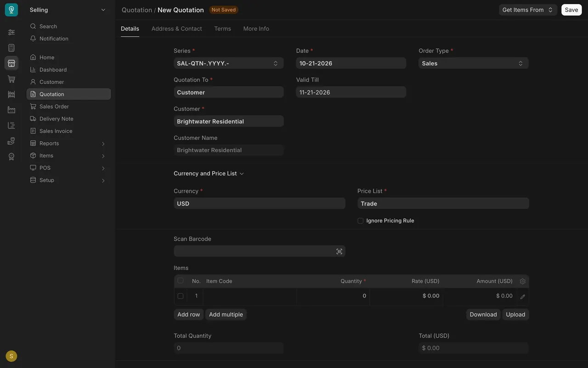Open the Stock warehouse shelves module icon
The height and width of the screenshot is (368, 588).
[11, 94]
